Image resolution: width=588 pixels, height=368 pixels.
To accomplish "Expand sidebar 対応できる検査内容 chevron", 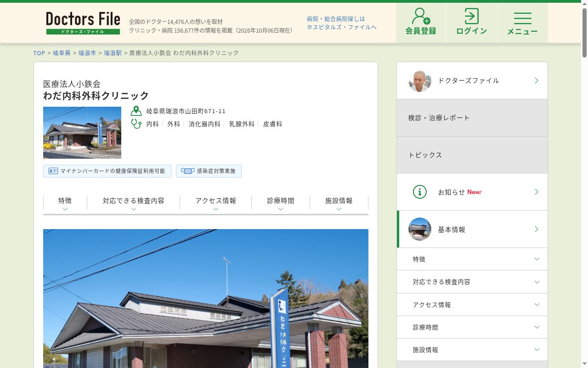I will [537, 282].
